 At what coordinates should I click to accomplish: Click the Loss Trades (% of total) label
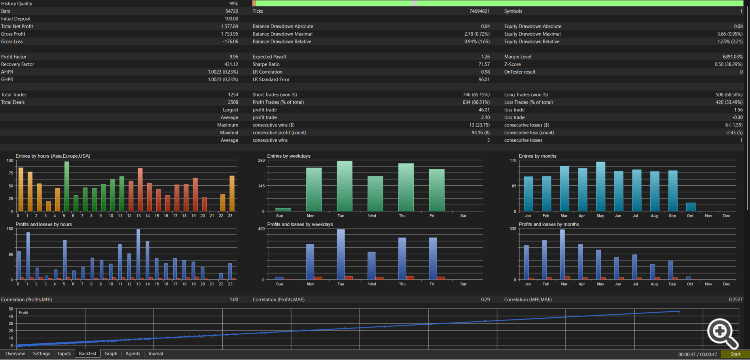(529, 102)
